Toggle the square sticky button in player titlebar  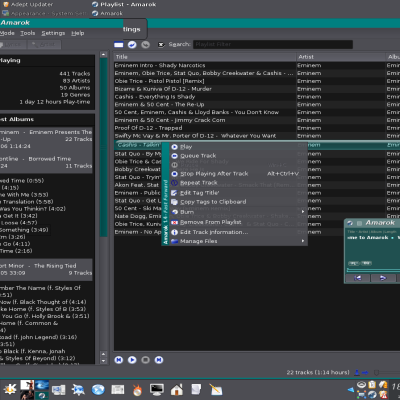[x=359, y=223]
